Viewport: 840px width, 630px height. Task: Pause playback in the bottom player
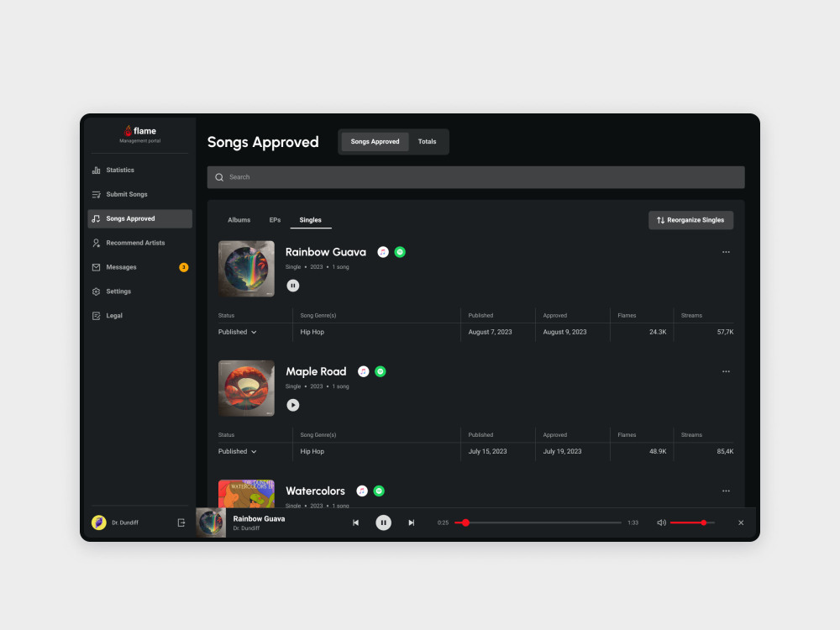tap(384, 522)
